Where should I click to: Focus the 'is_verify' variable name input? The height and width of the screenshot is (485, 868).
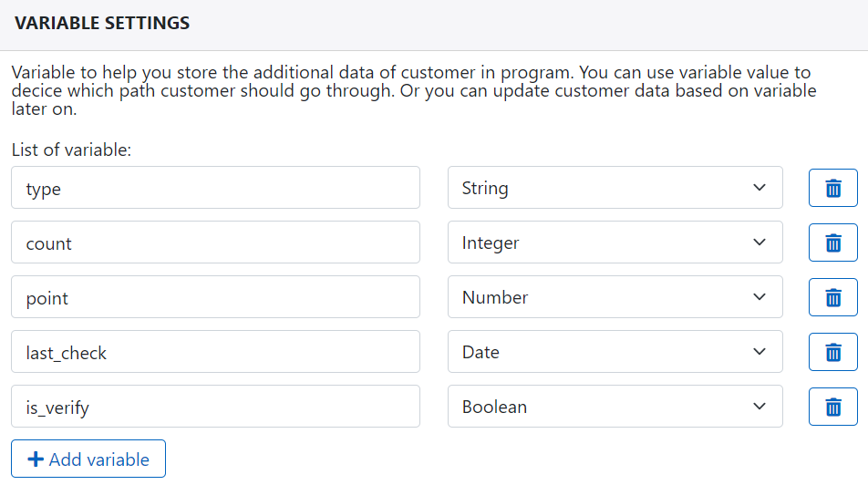tap(215, 407)
